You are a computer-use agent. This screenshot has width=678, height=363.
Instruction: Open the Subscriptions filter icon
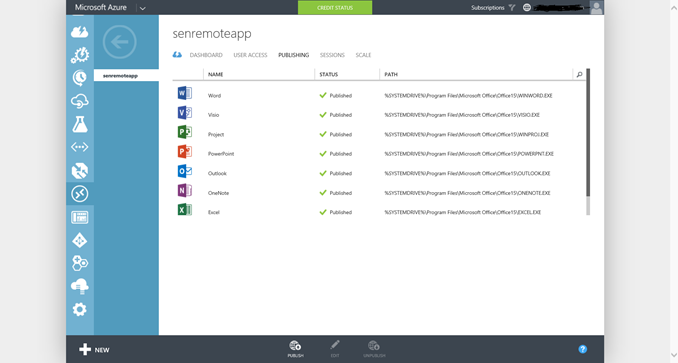point(512,7)
